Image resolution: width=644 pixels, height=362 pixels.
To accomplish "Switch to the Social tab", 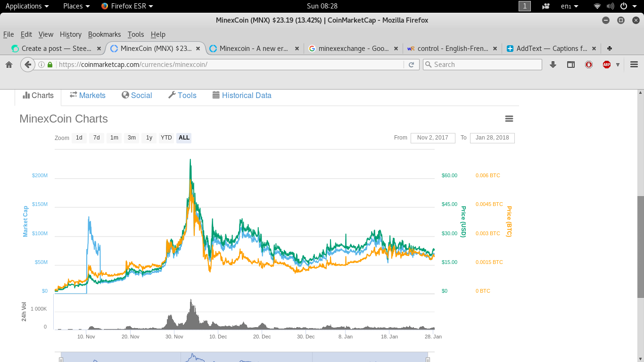I will pos(137,95).
